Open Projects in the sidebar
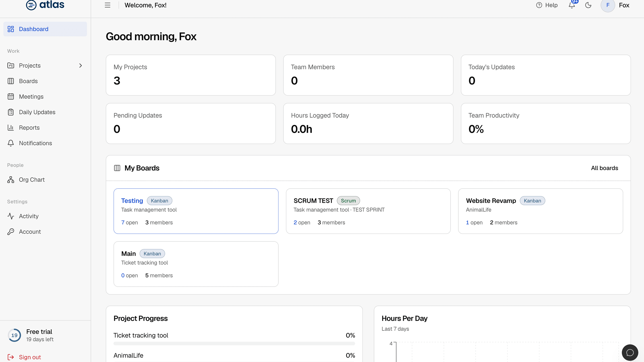This screenshot has width=644, height=362. coord(45,65)
